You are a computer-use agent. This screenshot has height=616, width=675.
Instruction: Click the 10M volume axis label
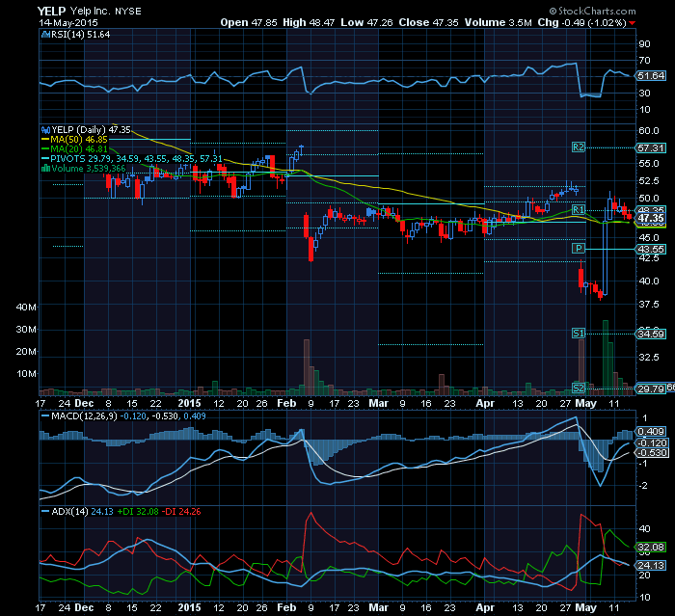click(x=26, y=373)
